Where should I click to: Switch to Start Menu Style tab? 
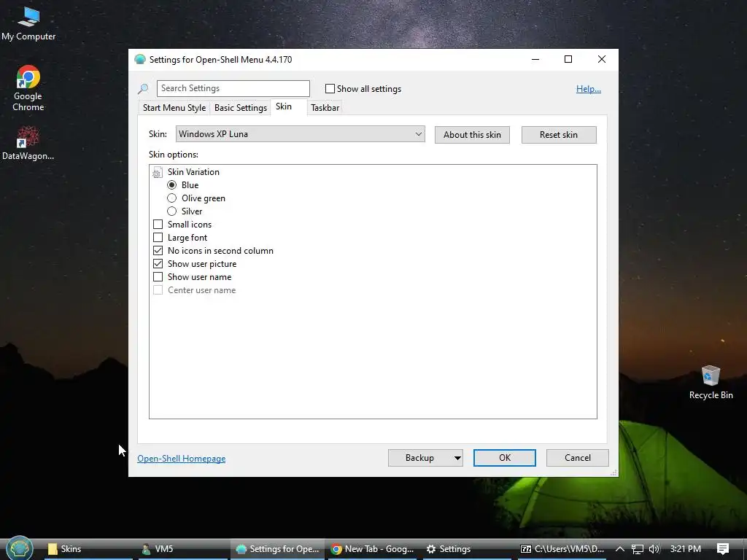[174, 108]
